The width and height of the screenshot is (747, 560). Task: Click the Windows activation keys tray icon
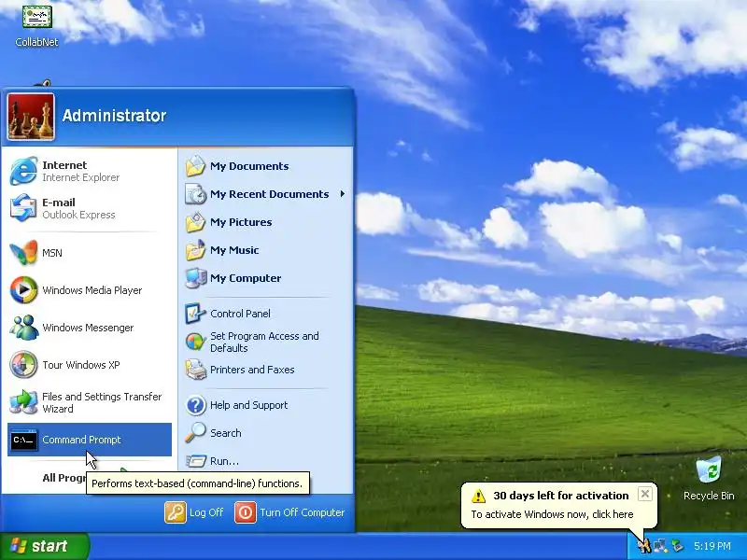point(644,545)
